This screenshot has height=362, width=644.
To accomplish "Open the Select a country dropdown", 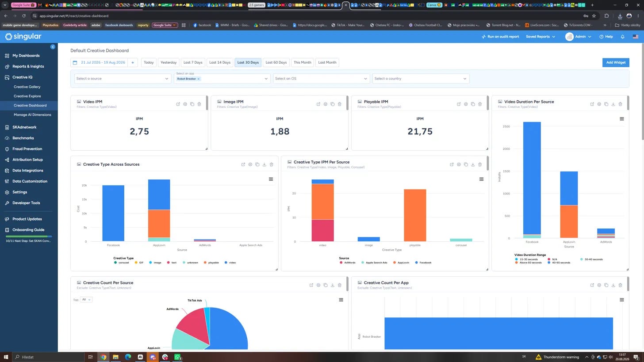I will pos(421,79).
